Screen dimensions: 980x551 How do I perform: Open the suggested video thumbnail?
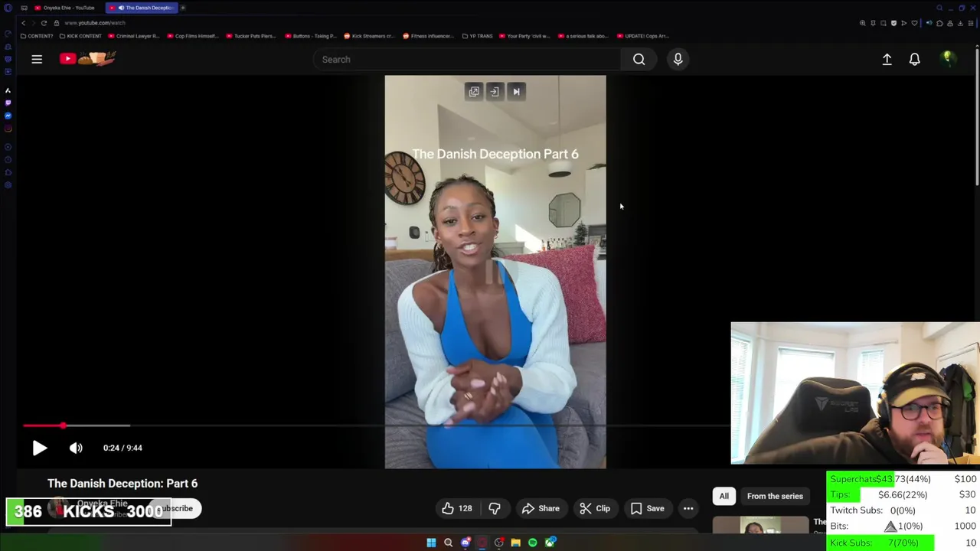point(760,525)
